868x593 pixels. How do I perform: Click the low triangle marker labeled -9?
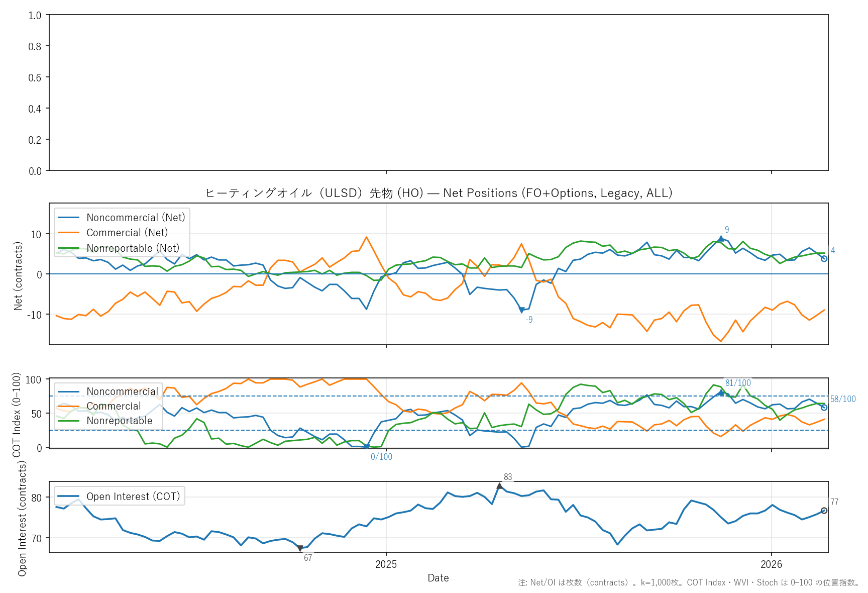point(521,310)
